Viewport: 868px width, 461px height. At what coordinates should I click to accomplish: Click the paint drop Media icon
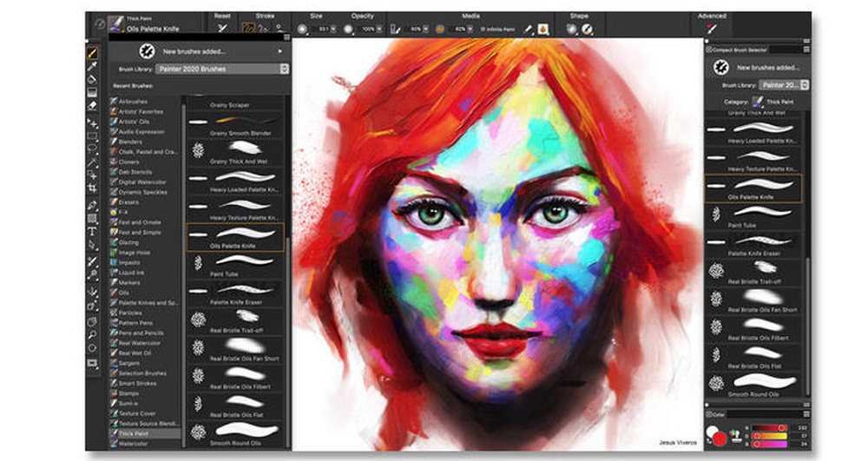pos(543,30)
